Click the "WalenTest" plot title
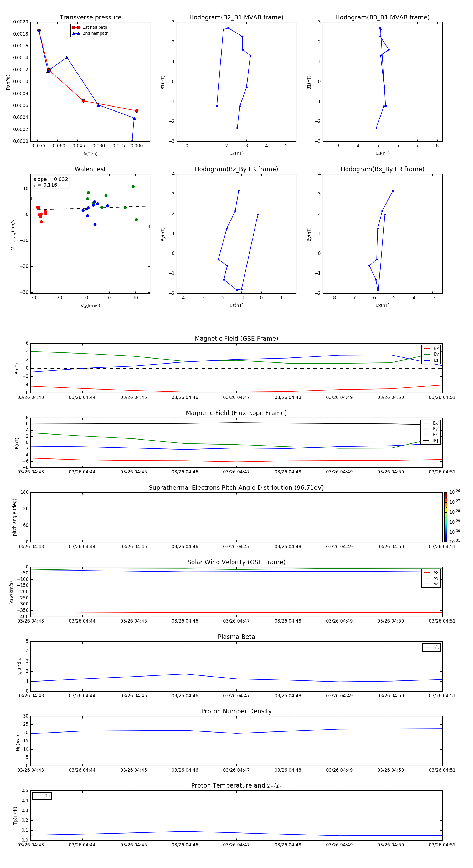This screenshot has height=868, width=473. 90,169
